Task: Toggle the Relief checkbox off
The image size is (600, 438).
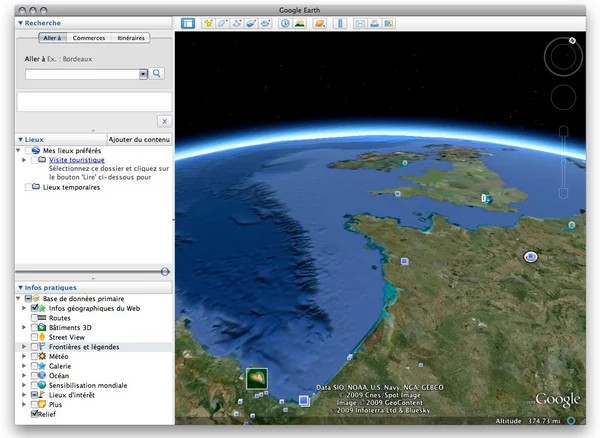Action: click(34, 414)
